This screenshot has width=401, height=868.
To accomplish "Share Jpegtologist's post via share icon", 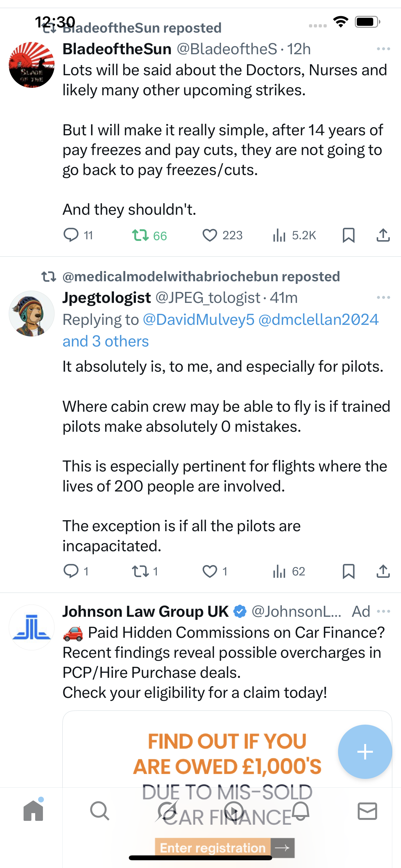I will (x=383, y=571).
